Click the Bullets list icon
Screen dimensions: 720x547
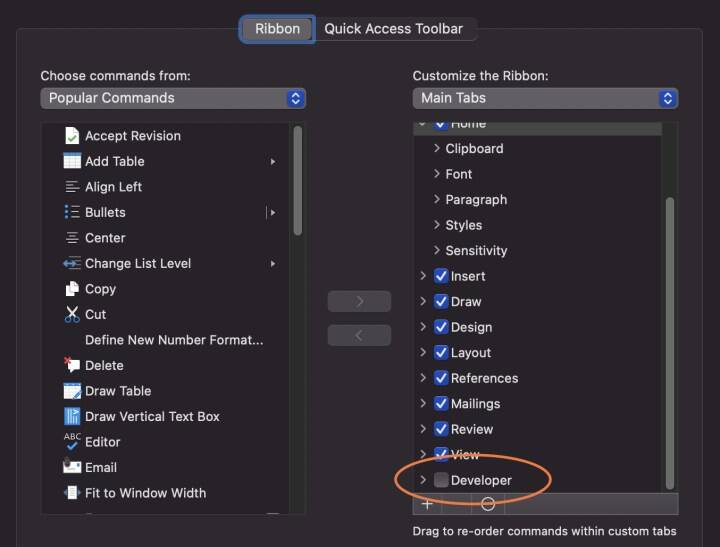[x=72, y=212]
